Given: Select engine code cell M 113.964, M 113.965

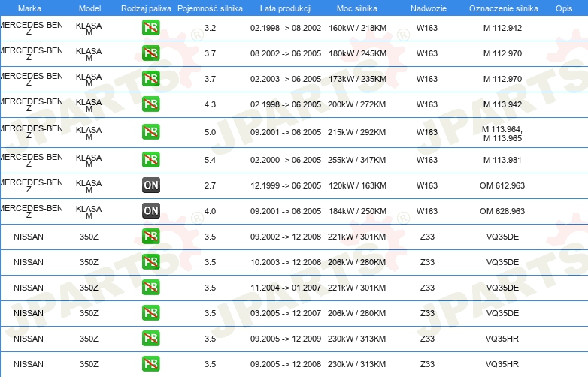Looking at the screenshot, I should [x=502, y=134].
